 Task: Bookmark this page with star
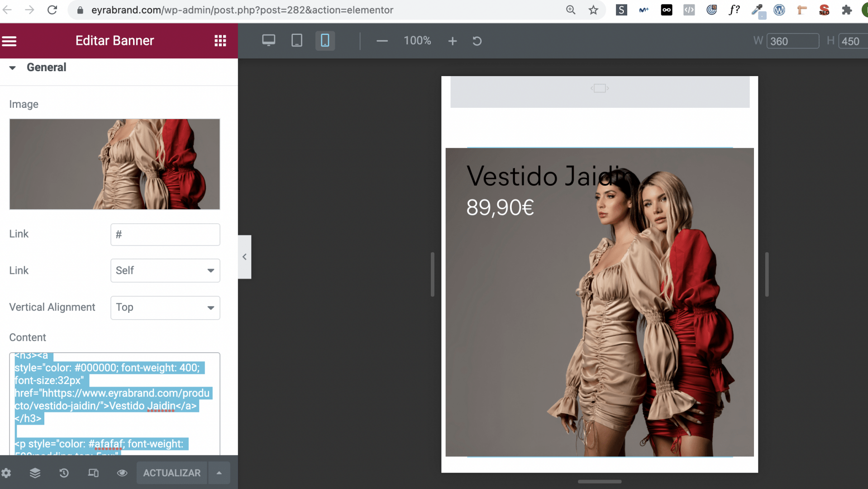593,10
